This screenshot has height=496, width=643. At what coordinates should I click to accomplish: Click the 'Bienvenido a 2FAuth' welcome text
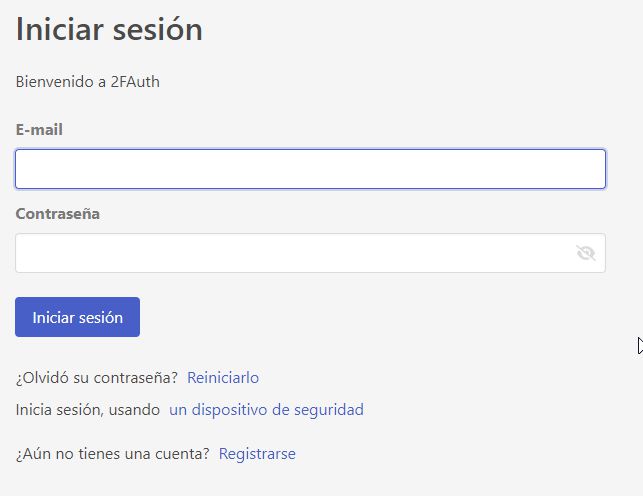(x=88, y=81)
